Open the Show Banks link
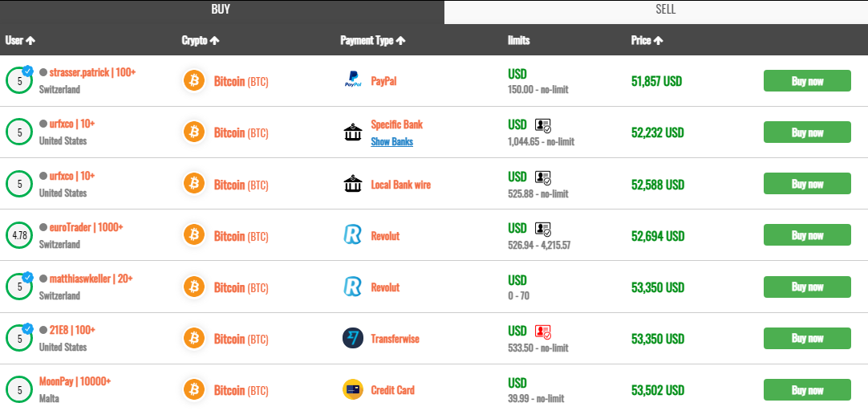This screenshot has width=868, height=415. click(391, 142)
